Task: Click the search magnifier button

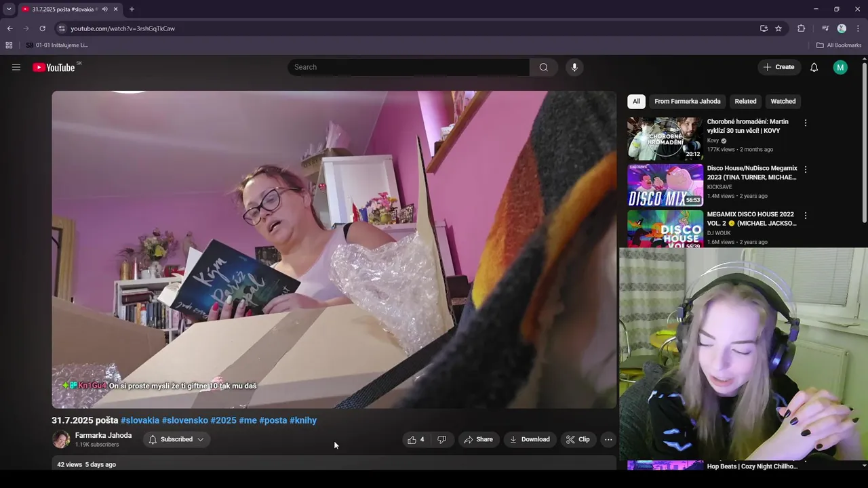Action: click(x=543, y=67)
